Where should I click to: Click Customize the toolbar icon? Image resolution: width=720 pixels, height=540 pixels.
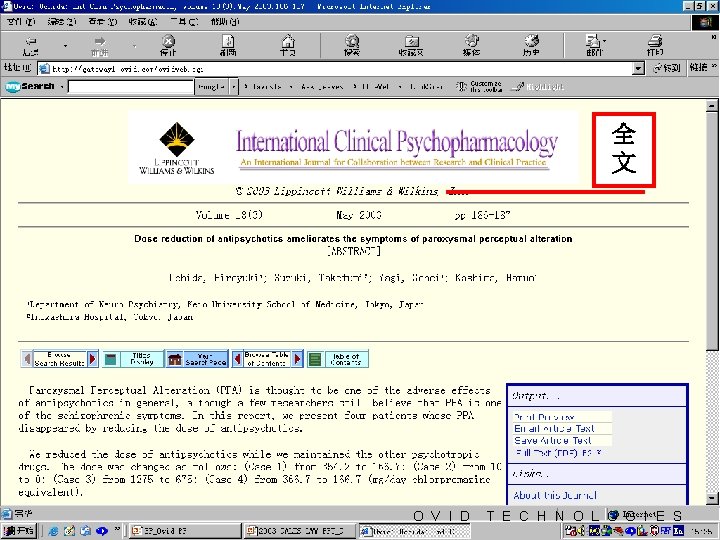tap(478, 86)
